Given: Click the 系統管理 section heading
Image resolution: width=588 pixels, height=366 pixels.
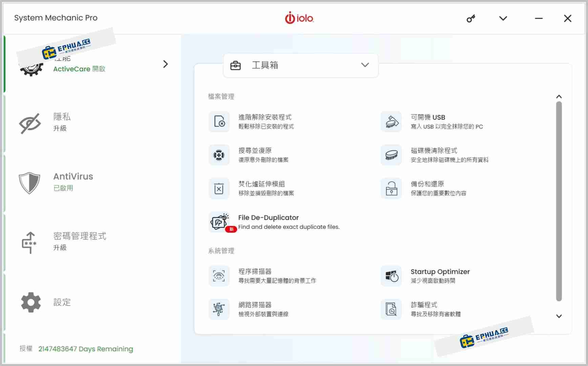Looking at the screenshot, I should 221,251.
